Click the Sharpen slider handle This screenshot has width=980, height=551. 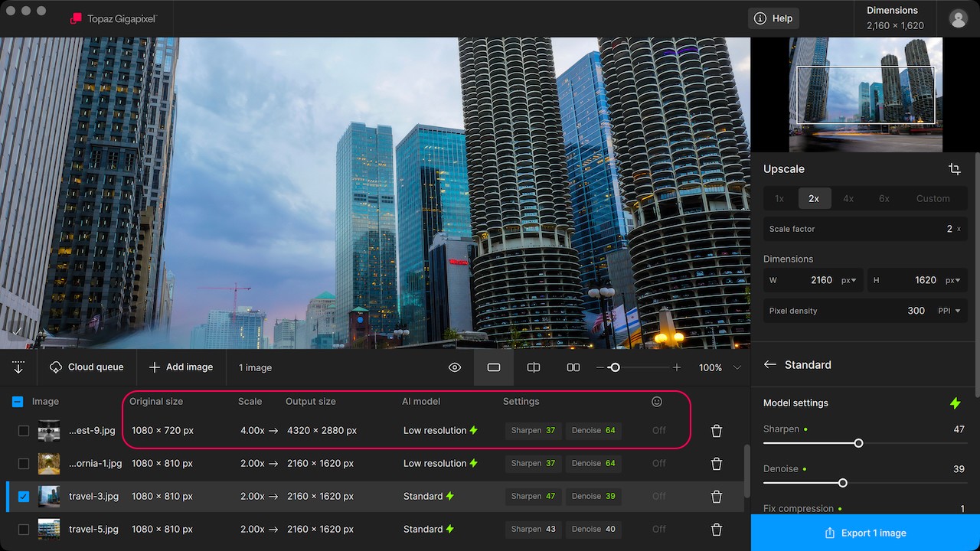[x=858, y=443]
